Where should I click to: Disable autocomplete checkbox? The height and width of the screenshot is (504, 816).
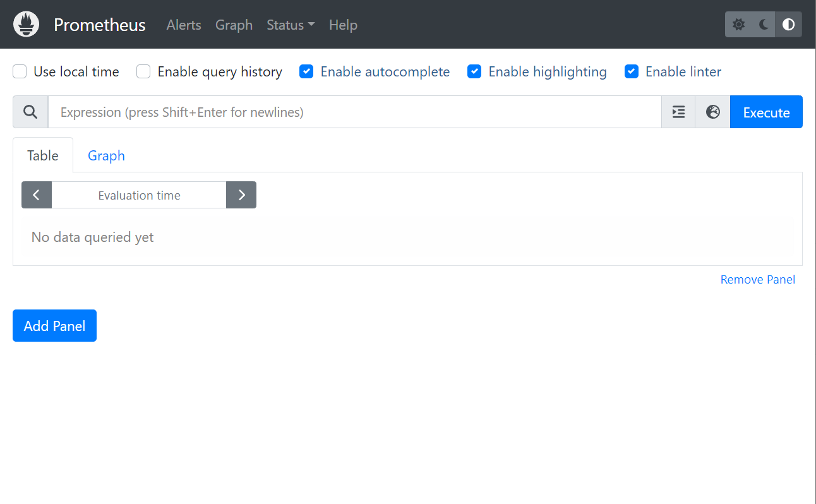click(306, 72)
